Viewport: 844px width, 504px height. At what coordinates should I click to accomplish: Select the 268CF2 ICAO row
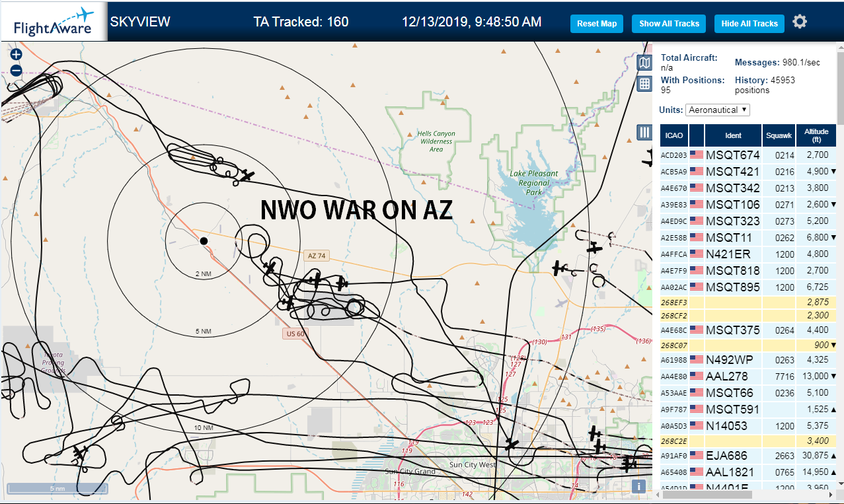click(748, 315)
